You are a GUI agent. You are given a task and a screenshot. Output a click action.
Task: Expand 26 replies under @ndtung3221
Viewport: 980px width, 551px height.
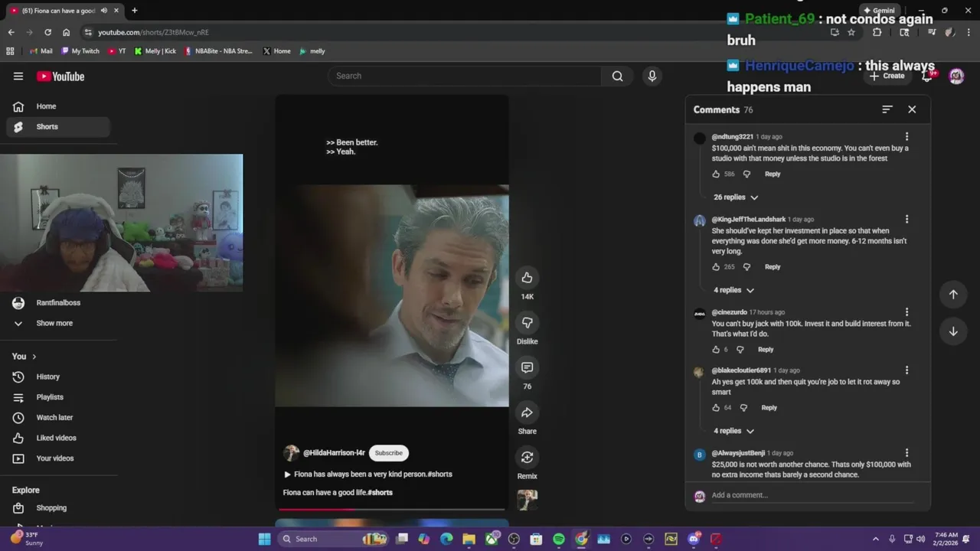pos(735,197)
